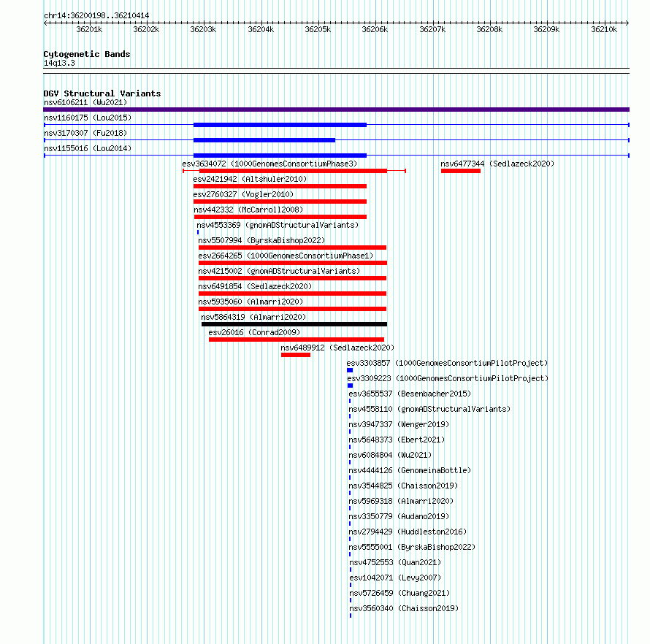Click the Cytogenetic Bands track title
The image size is (650, 644).
[x=87, y=54]
